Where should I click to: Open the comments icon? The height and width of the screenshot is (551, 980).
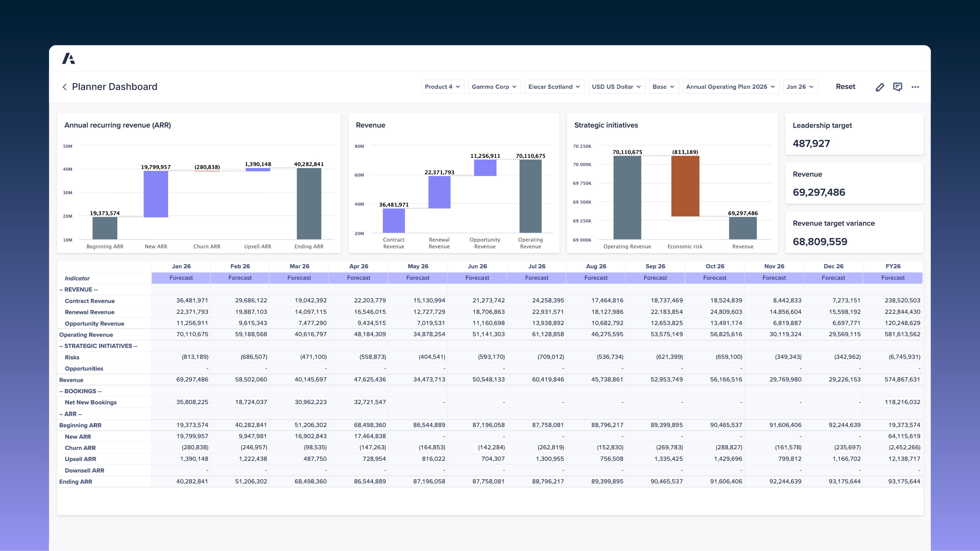click(897, 87)
